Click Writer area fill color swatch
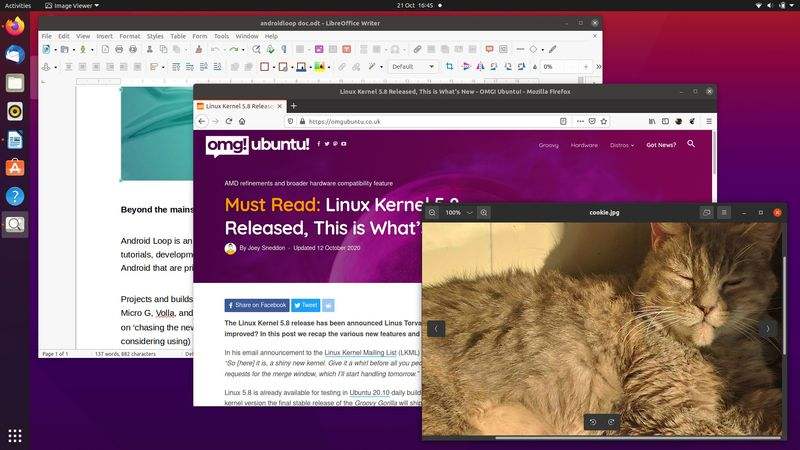This screenshot has height=450, width=800. tap(319, 66)
